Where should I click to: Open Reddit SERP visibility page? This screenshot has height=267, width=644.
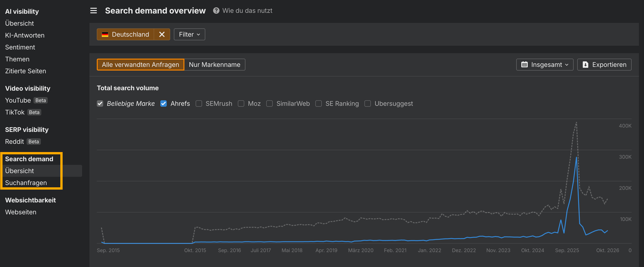click(14, 142)
